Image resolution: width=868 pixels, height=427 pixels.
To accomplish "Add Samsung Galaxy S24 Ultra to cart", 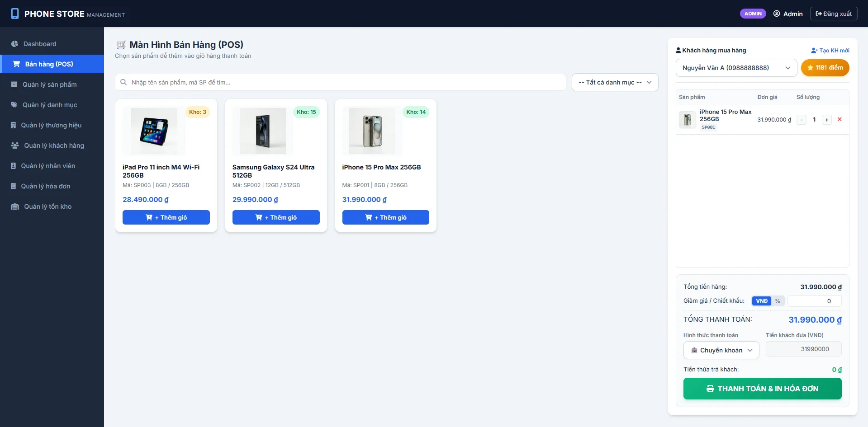I will (x=276, y=217).
